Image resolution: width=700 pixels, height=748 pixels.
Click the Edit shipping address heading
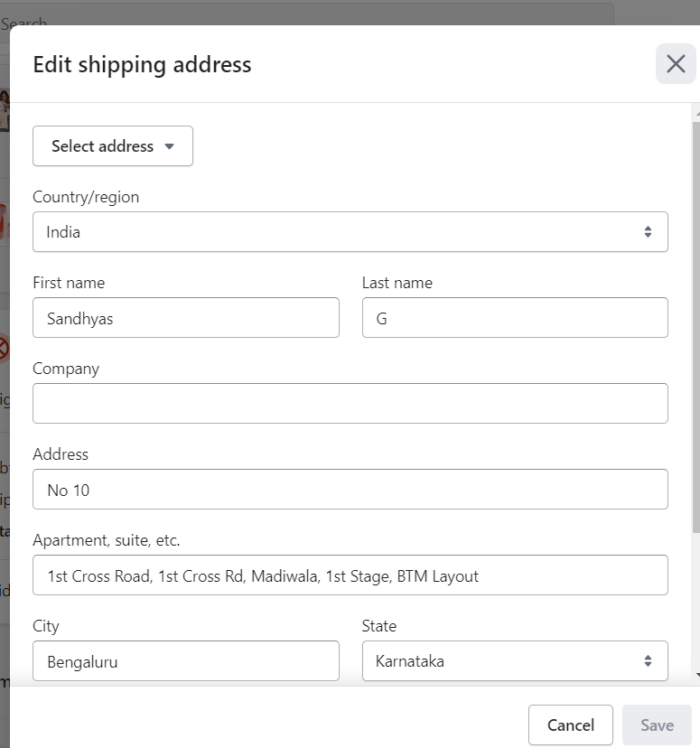[x=142, y=65]
